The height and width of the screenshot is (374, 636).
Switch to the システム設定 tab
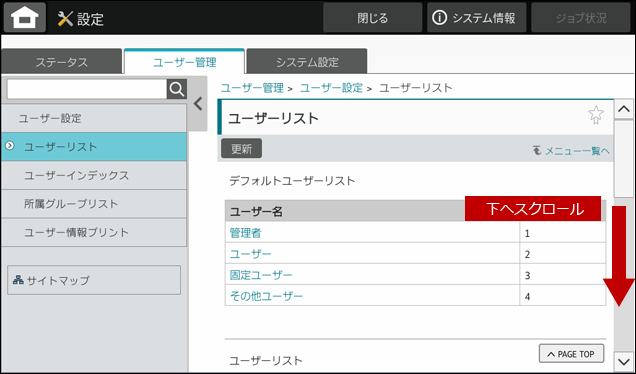307,62
